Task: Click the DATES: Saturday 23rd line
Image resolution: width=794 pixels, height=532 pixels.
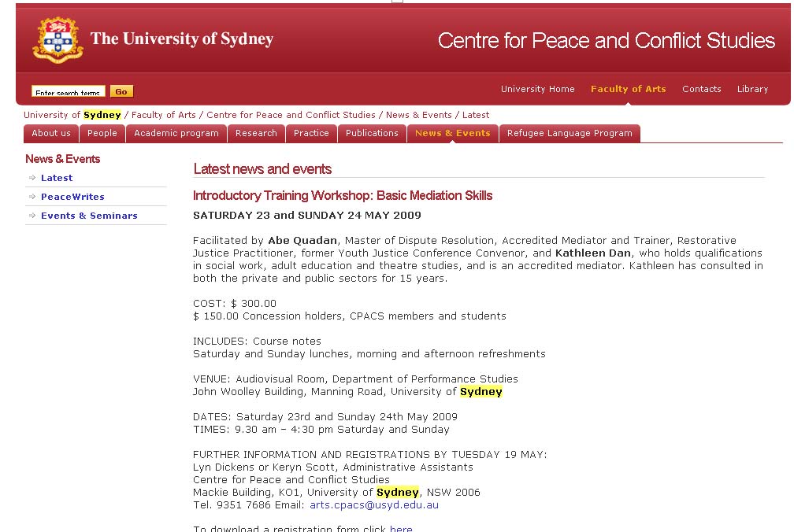Action: tap(325, 416)
